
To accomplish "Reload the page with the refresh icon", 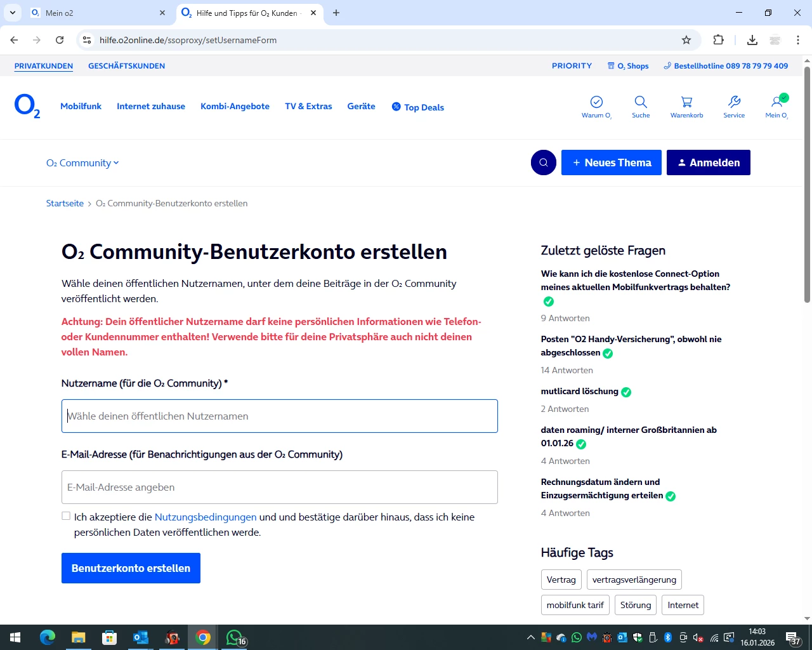I will tap(60, 40).
